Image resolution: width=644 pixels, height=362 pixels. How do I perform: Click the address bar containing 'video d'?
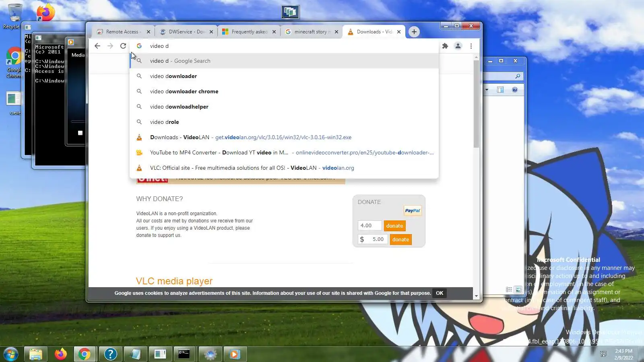pyautogui.click(x=284, y=46)
